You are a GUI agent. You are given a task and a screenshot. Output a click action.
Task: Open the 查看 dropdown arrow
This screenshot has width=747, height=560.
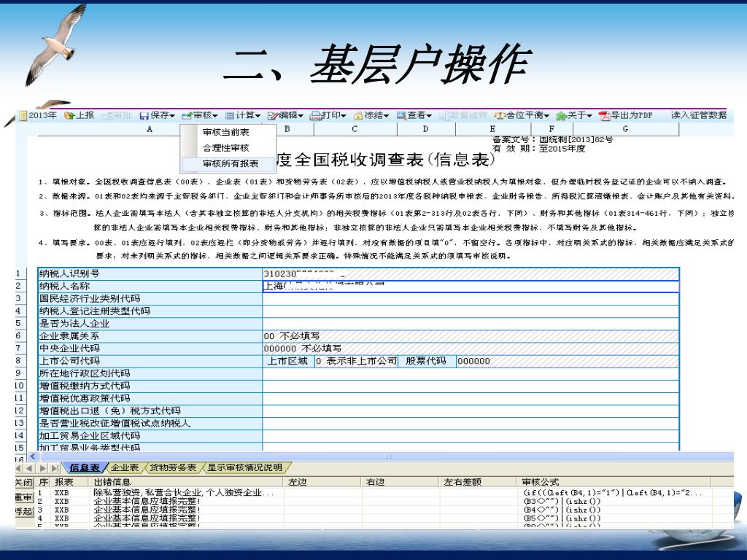tap(429, 116)
